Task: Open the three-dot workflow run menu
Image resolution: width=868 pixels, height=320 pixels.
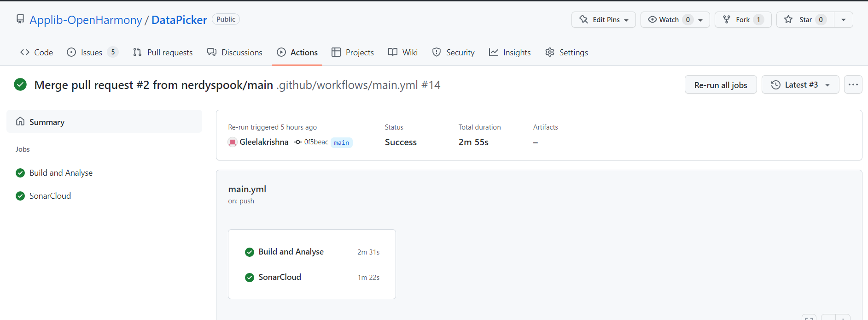Action: click(x=853, y=85)
